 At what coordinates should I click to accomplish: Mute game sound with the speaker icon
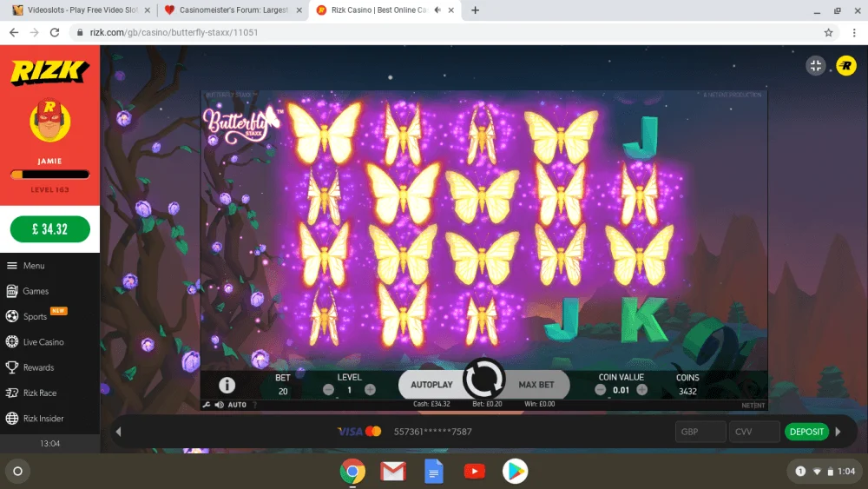pos(220,405)
